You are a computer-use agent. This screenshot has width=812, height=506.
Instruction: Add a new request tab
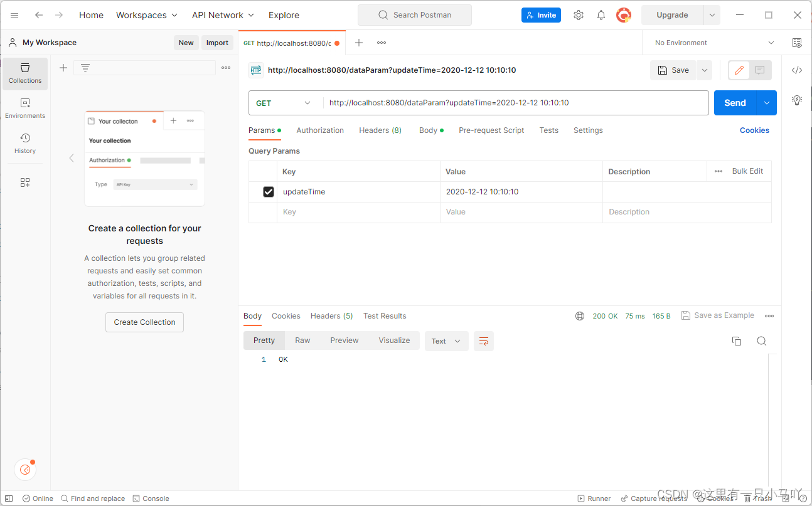tap(359, 43)
